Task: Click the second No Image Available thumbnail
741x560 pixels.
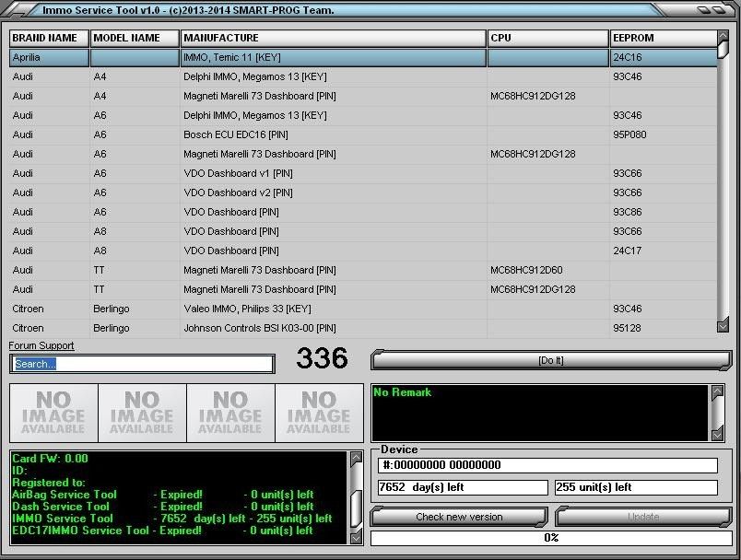Action: [142, 414]
